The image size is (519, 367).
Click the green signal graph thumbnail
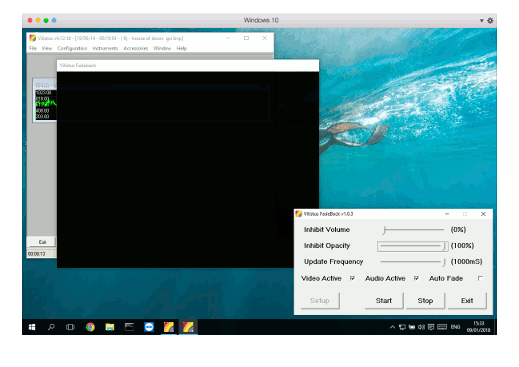tap(46, 105)
